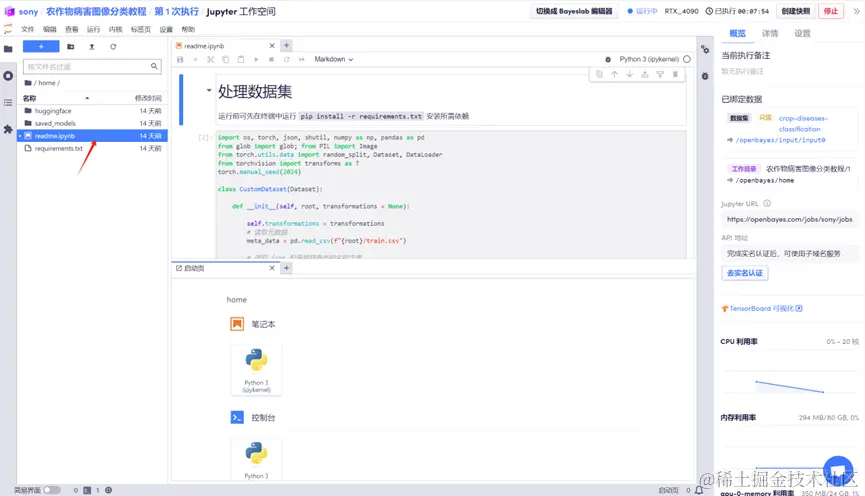This screenshot has width=865, height=496.
Task: Open the right sidebar debugger panel
Action: (x=705, y=76)
